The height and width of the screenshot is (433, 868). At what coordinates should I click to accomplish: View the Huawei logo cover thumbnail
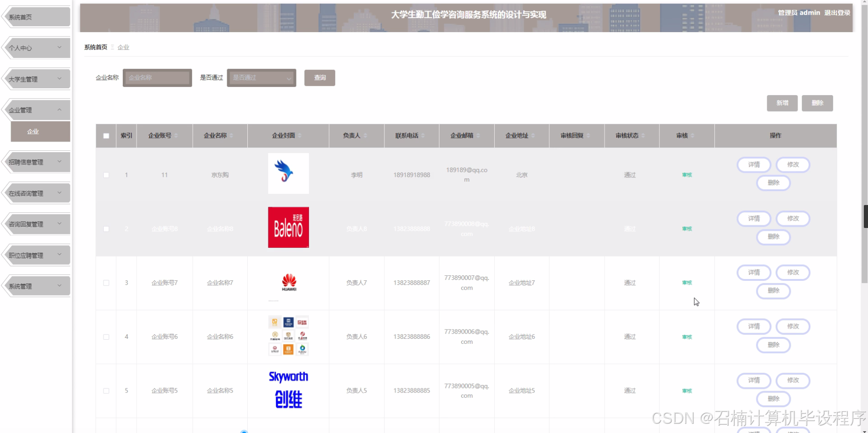(x=288, y=282)
